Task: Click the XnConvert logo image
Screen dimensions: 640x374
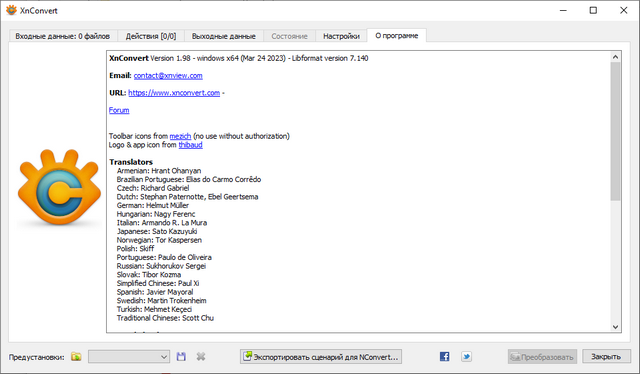Action: point(60,187)
